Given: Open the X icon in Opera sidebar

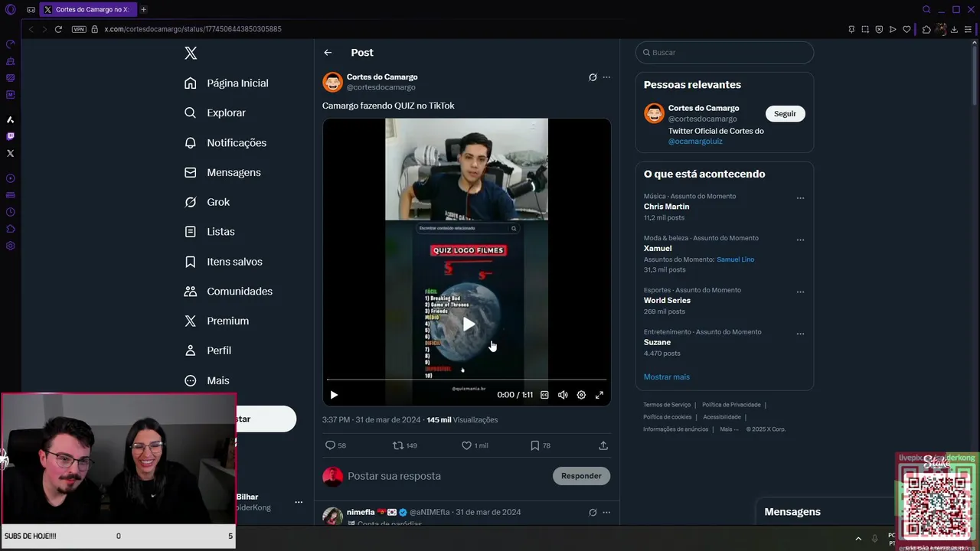Looking at the screenshot, I should [11, 153].
